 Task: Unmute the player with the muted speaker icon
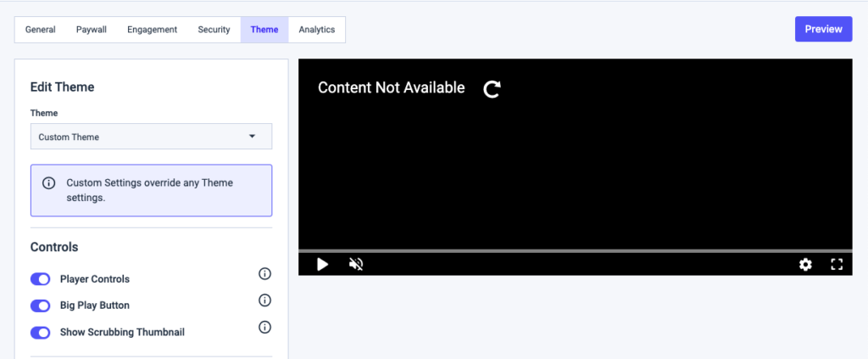click(x=356, y=264)
